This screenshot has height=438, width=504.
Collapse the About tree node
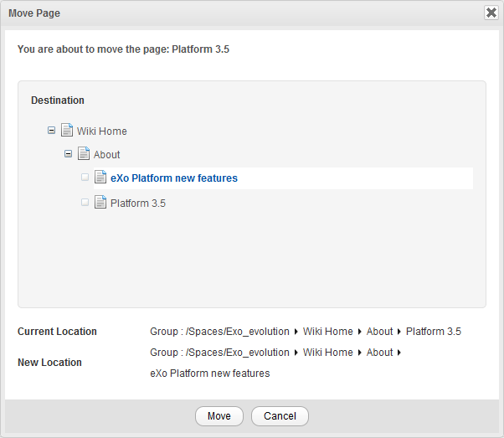click(69, 154)
